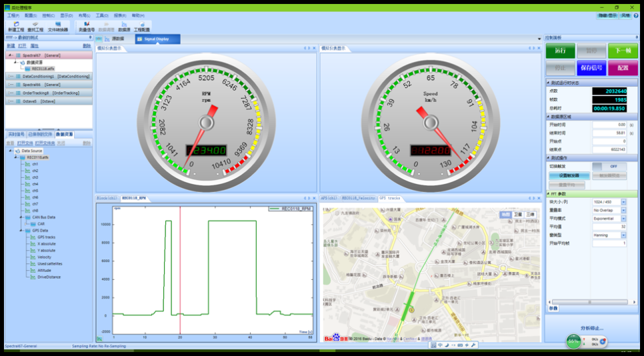Viewport: 644px width, 356px height.
Task: Click the pin icon of the test panel
Action: [x=91, y=37]
